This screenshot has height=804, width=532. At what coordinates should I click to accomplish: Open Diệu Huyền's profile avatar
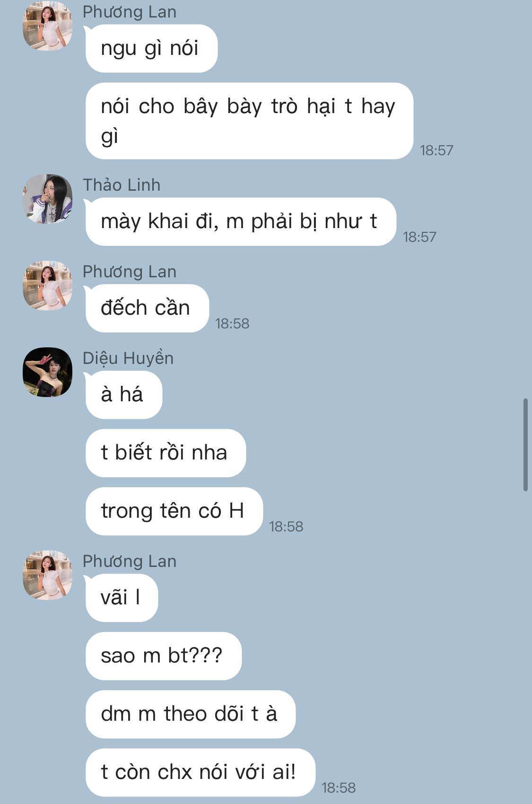(47, 372)
